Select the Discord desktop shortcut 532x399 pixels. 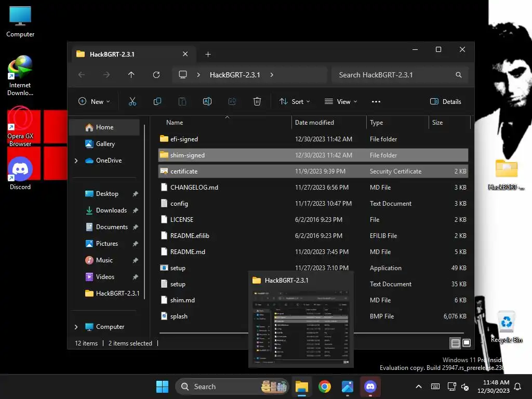coord(20,174)
